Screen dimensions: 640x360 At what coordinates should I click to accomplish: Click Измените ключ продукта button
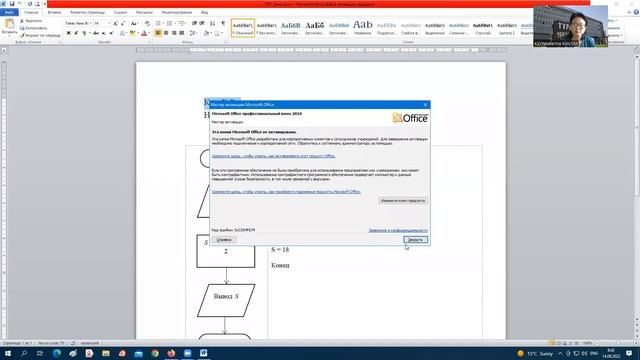point(403,201)
